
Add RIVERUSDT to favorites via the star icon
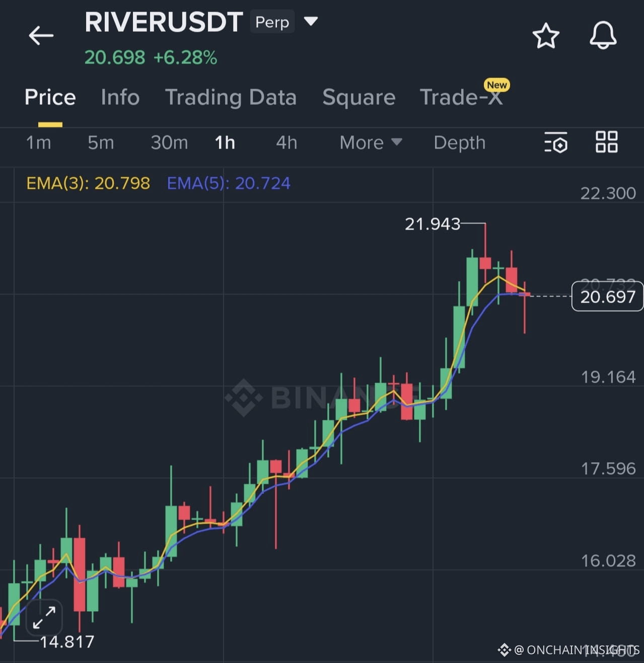pos(546,35)
